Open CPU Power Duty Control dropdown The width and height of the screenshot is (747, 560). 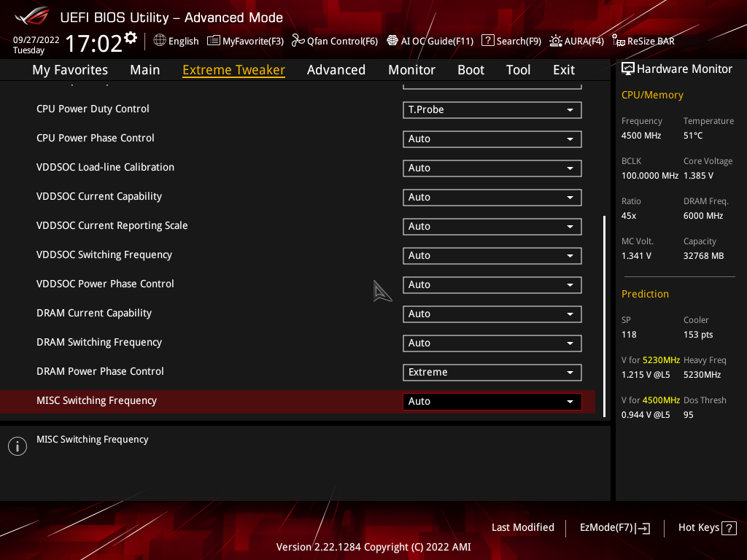pyautogui.click(x=492, y=110)
